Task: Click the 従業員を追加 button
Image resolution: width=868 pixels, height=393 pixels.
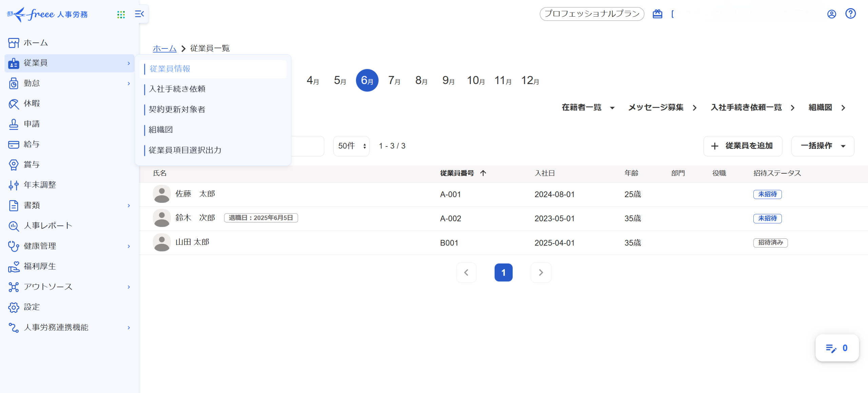Action: (743, 146)
